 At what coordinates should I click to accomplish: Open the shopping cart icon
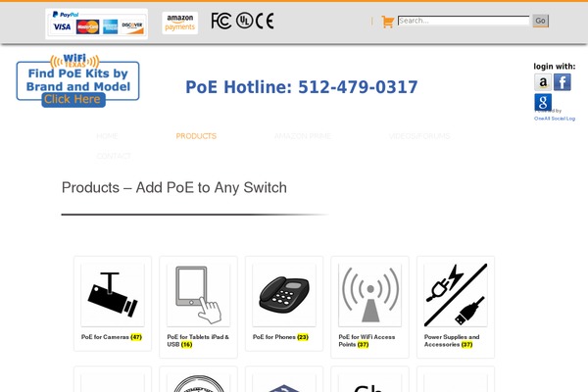click(387, 22)
